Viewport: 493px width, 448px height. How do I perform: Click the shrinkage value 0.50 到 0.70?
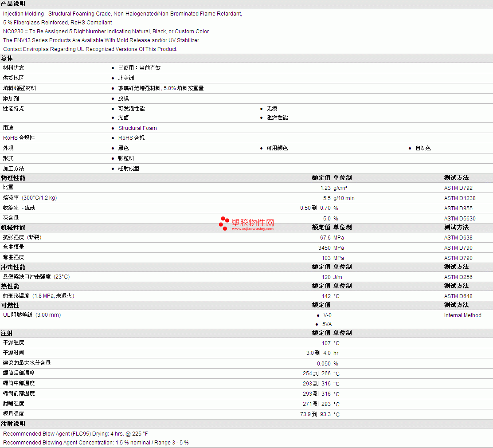[x=315, y=208]
